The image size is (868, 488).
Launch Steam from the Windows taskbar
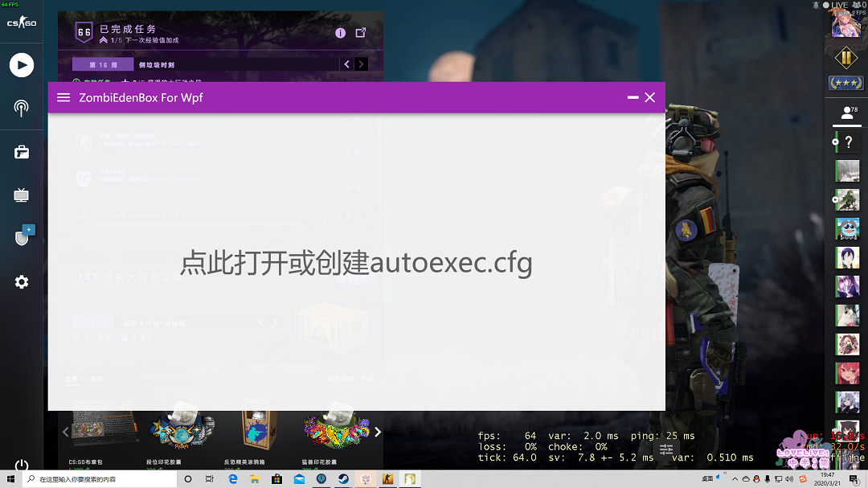click(x=343, y=479)
